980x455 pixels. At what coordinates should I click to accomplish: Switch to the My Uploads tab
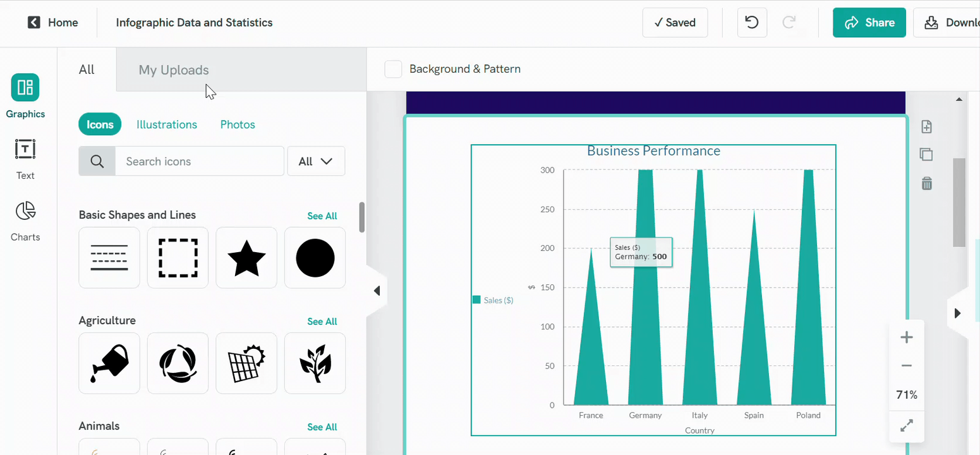173,70
